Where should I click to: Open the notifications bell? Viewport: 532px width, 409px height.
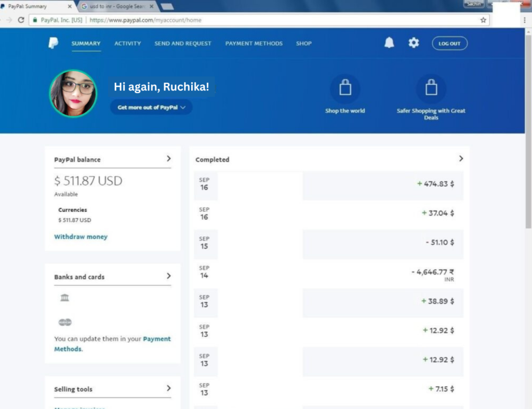point(389,43)
